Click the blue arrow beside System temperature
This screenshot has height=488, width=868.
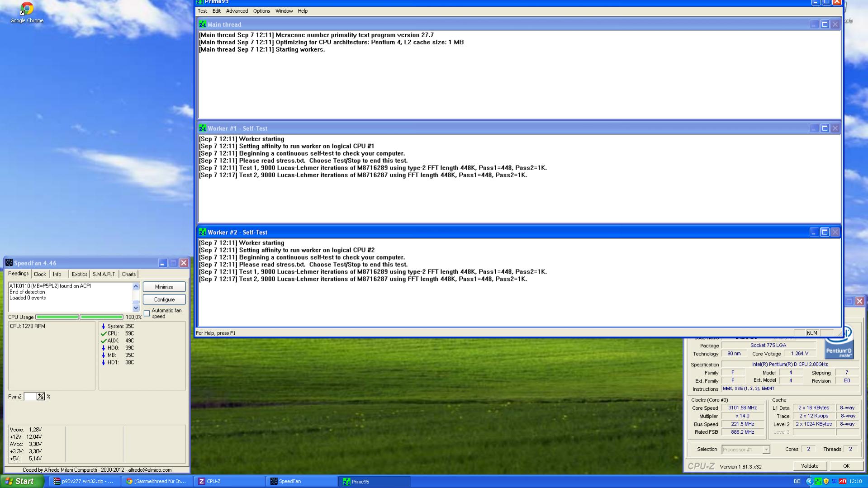pyautogui.click(x=104, y=326)
